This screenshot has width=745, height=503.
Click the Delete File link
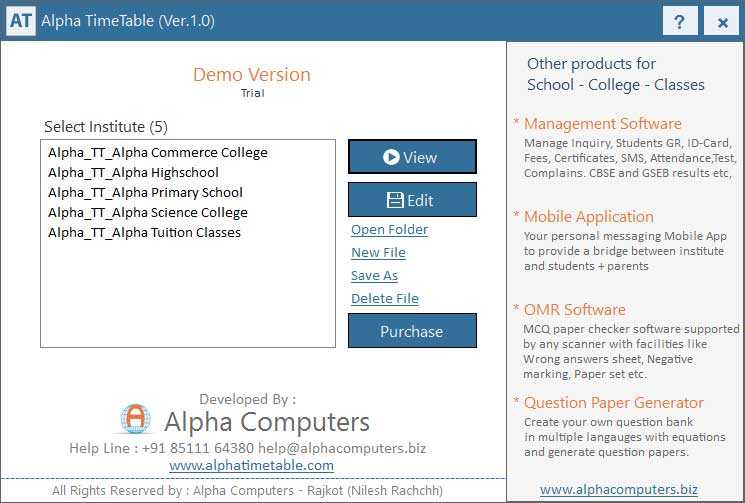coord(384,299)
